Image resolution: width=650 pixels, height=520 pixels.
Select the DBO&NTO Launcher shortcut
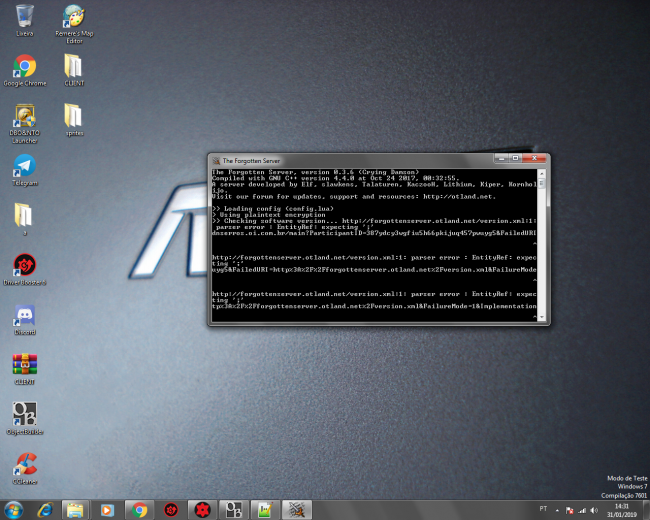24,124
